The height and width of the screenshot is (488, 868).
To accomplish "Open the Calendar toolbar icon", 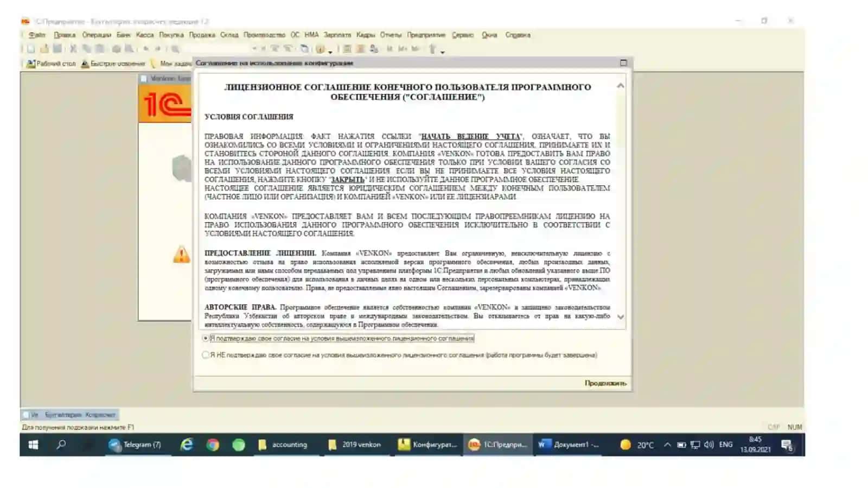I will coord(360,49).
